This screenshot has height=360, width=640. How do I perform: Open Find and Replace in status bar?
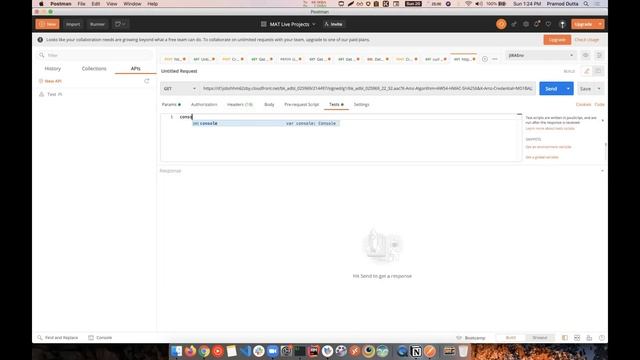point(58,338)
